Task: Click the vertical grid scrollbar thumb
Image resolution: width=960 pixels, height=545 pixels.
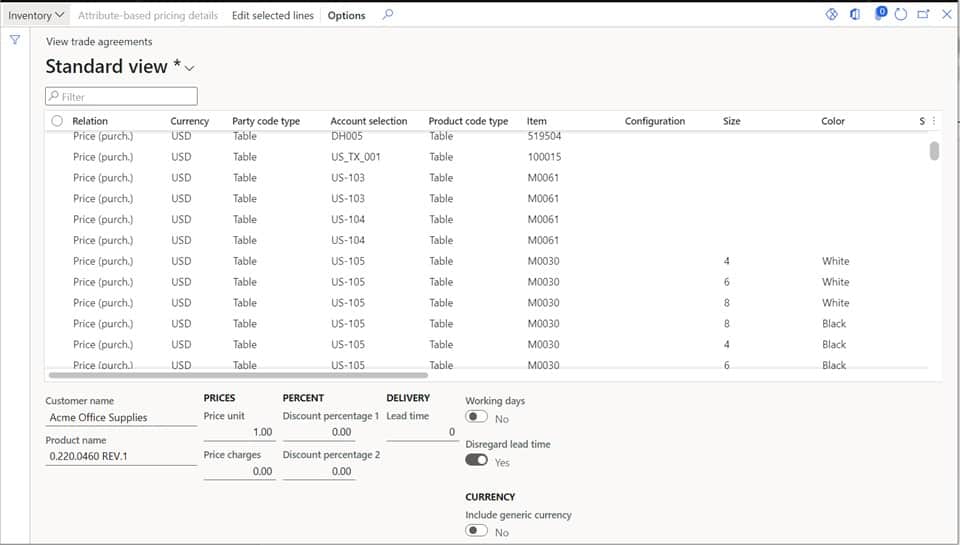Action: 934,151
